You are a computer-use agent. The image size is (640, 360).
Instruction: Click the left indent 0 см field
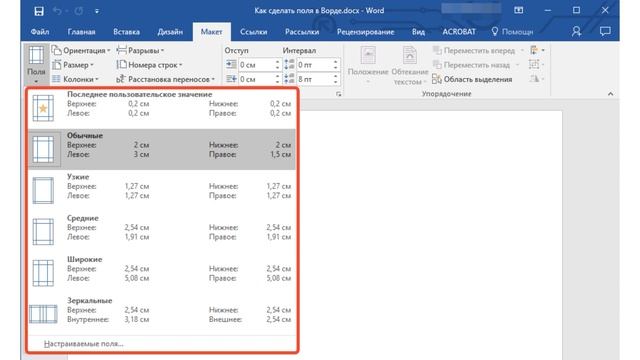coord(256,65)
